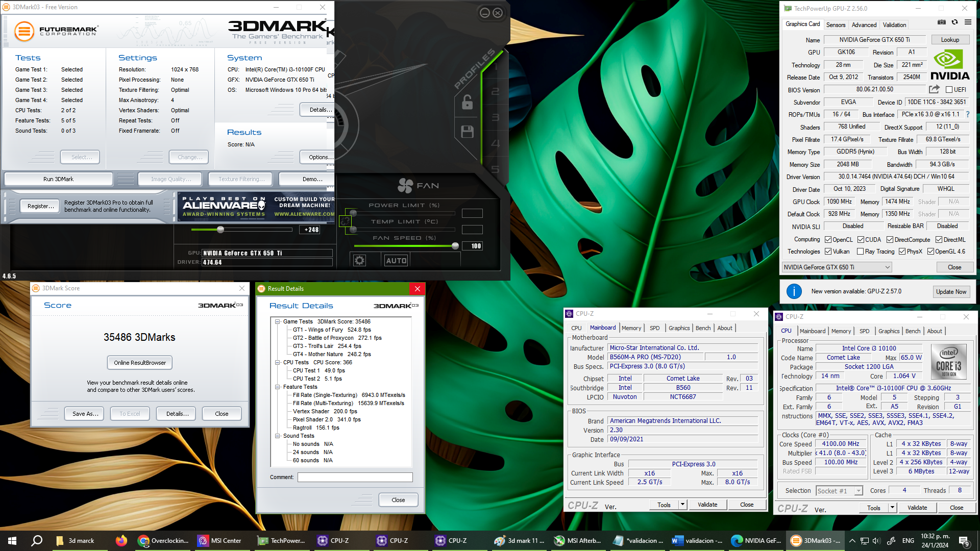Click the Afterburner profile lock icon

pos(467,102)
